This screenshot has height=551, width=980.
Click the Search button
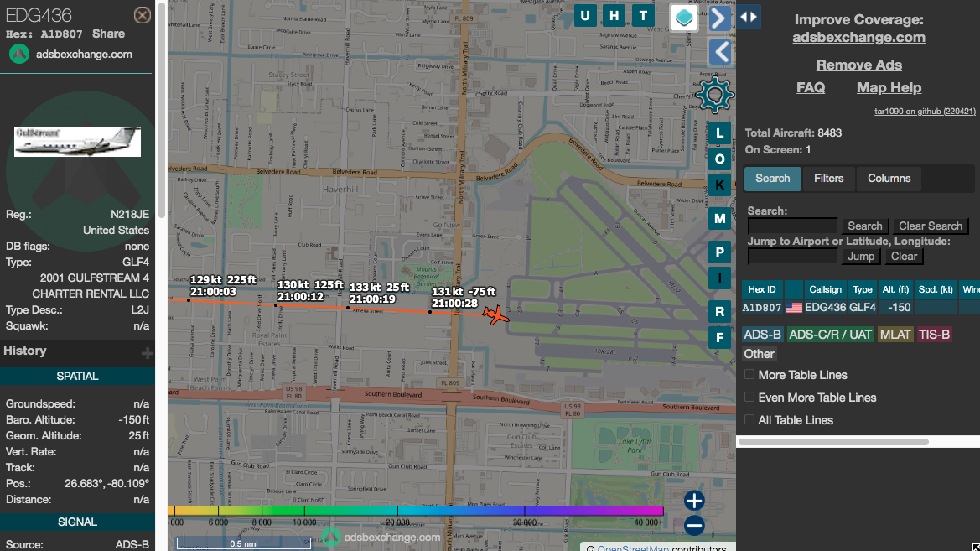click(x=865, y=226)
